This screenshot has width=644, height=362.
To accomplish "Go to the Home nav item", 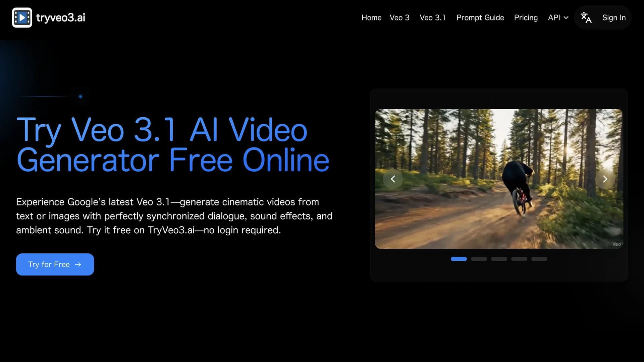I will [371, 17].
